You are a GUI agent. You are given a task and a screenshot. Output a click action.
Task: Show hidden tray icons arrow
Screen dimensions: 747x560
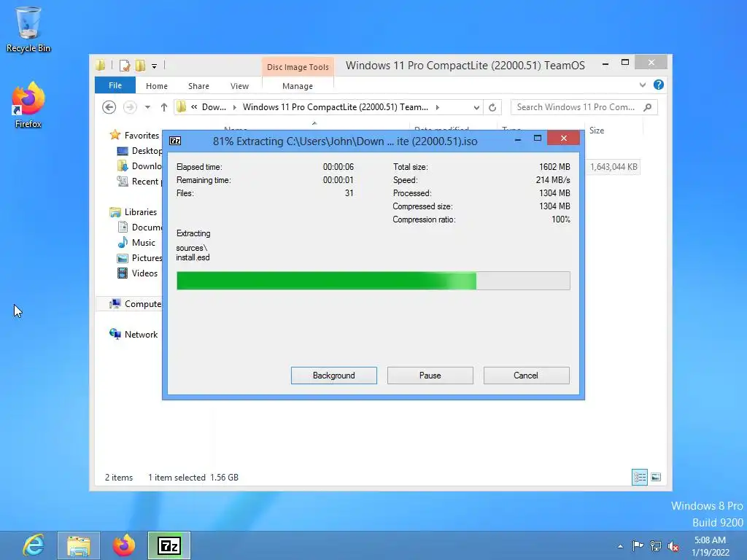[x=620, y=546]
